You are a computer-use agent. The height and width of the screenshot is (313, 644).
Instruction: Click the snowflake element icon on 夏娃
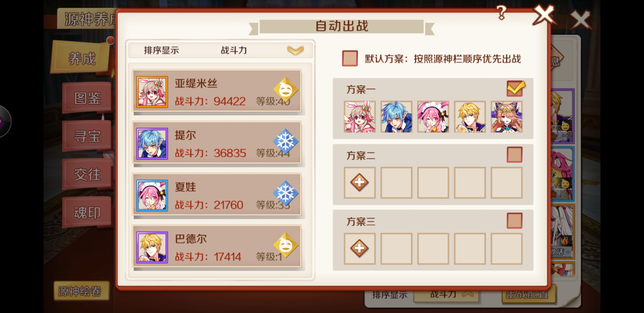click(285, 193)
